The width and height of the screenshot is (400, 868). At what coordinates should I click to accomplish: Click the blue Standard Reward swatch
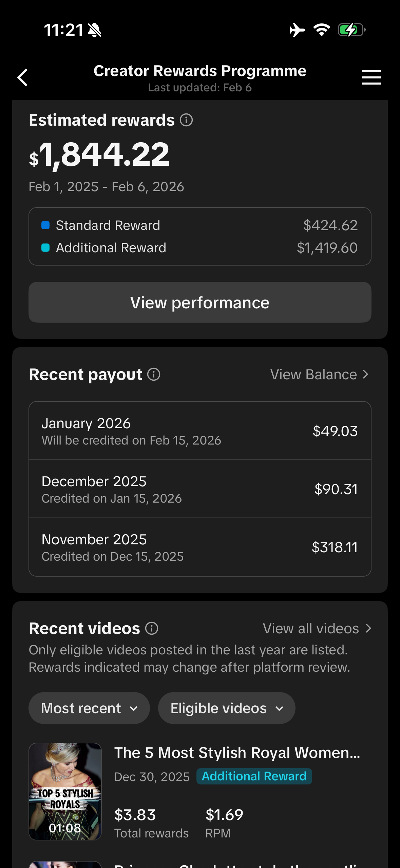click(x=45, y=225)
